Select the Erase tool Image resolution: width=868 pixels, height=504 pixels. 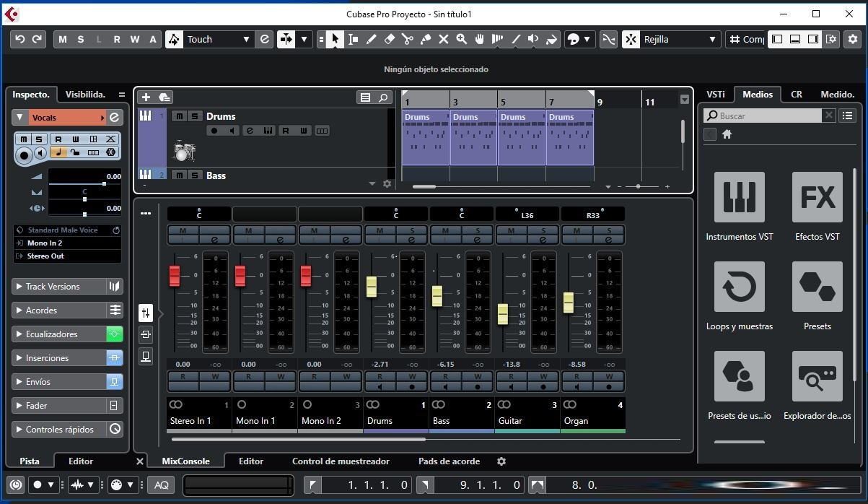click(389, 39)
